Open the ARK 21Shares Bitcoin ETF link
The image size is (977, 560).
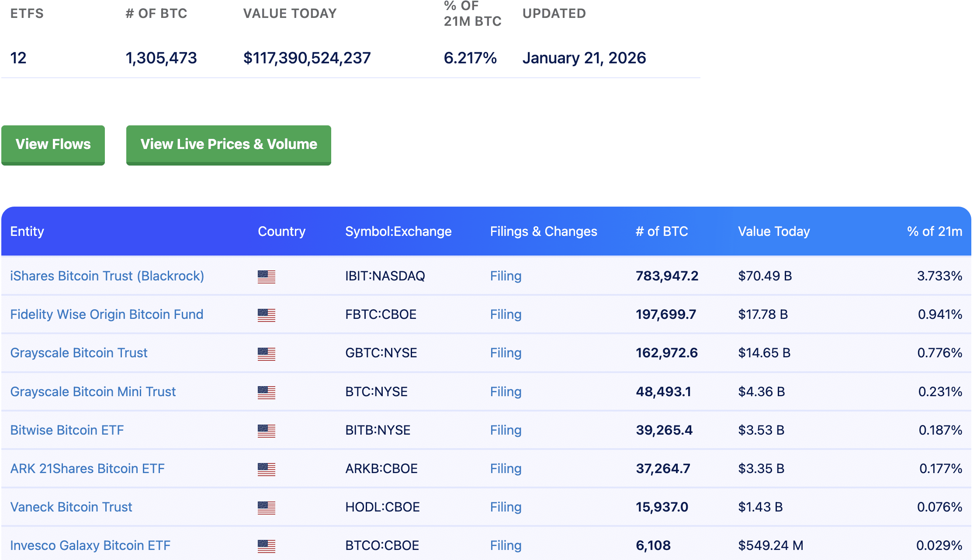(x=87, y=468)
